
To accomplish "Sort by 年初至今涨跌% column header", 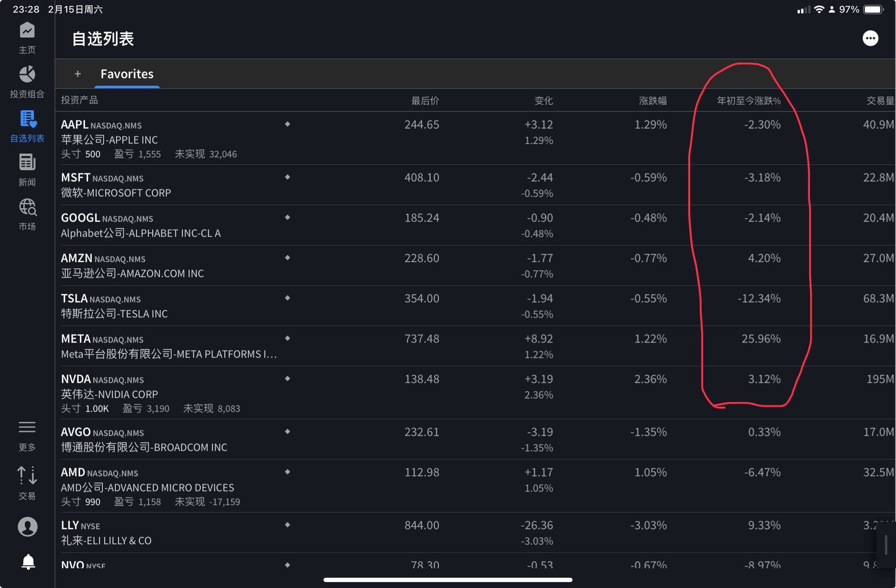I will pyautogui.click(x=749, y=101).
